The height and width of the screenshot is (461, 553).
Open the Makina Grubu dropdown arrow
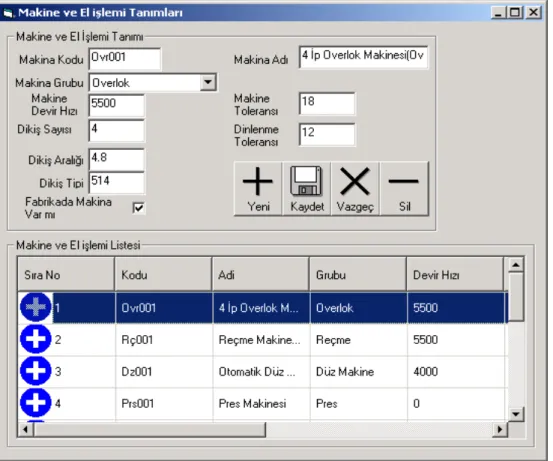click(x=208, y=83)
